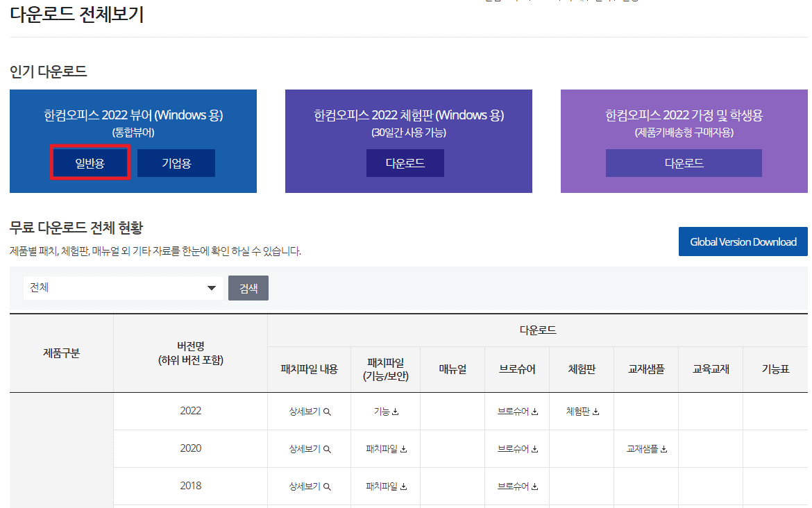Viewport: 812px width, 508px height.
Task: Click the 검색 button
Action: [x=248, y=288]
